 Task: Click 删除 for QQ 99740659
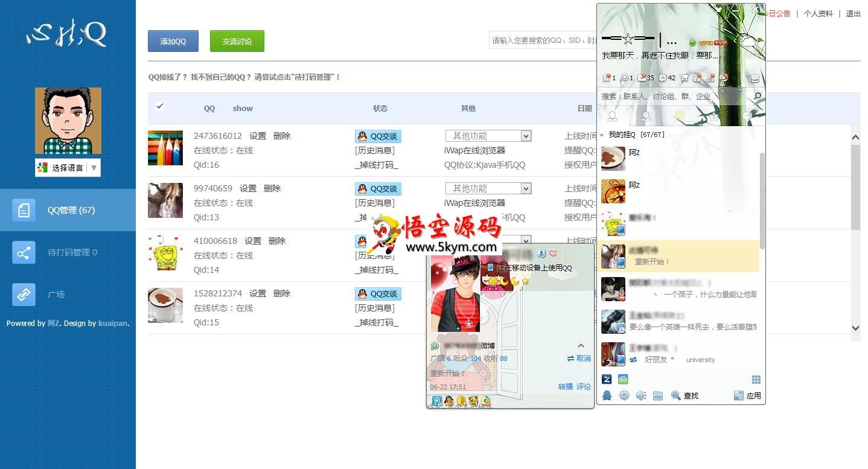point(272,188)
